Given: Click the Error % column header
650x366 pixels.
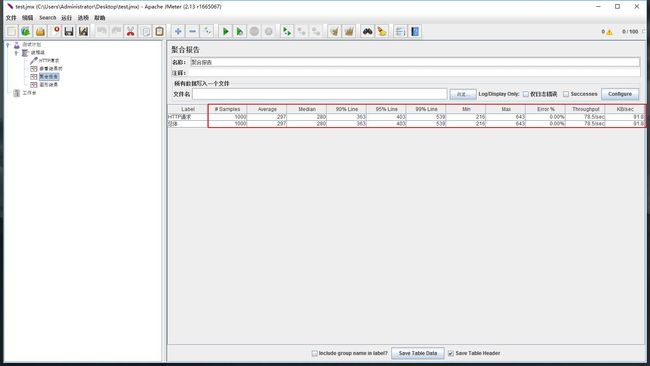Looking at the screenshot, I should tap(546, 109).
